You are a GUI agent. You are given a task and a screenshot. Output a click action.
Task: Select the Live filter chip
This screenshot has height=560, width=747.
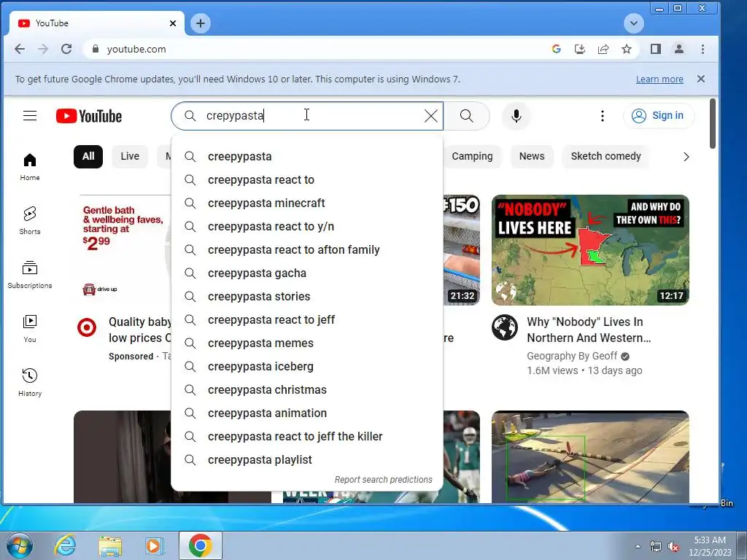(x=130, y=157)
